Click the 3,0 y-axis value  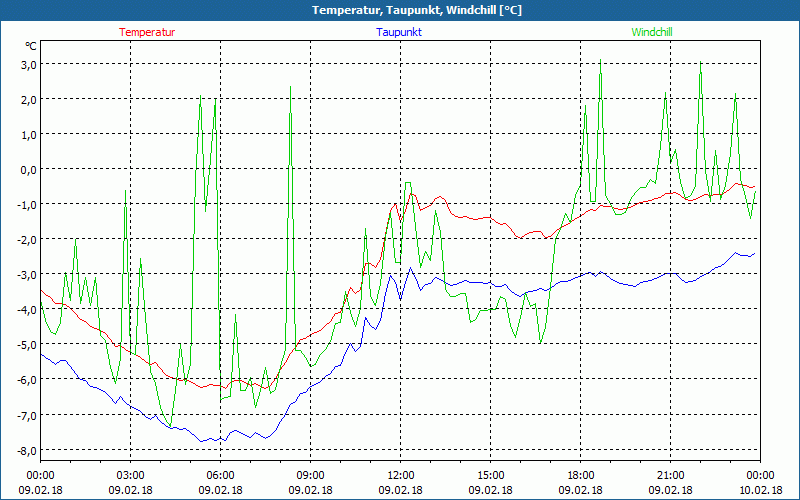[28, 65]
